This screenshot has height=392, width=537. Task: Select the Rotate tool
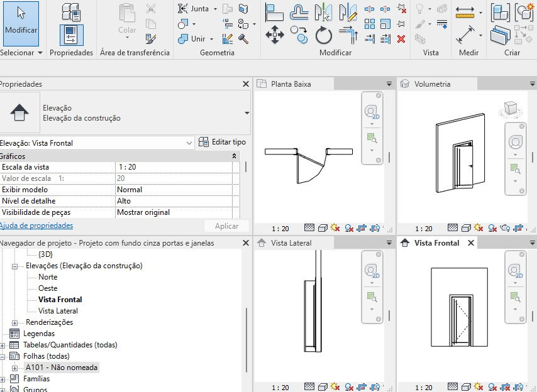click(324, 35)
